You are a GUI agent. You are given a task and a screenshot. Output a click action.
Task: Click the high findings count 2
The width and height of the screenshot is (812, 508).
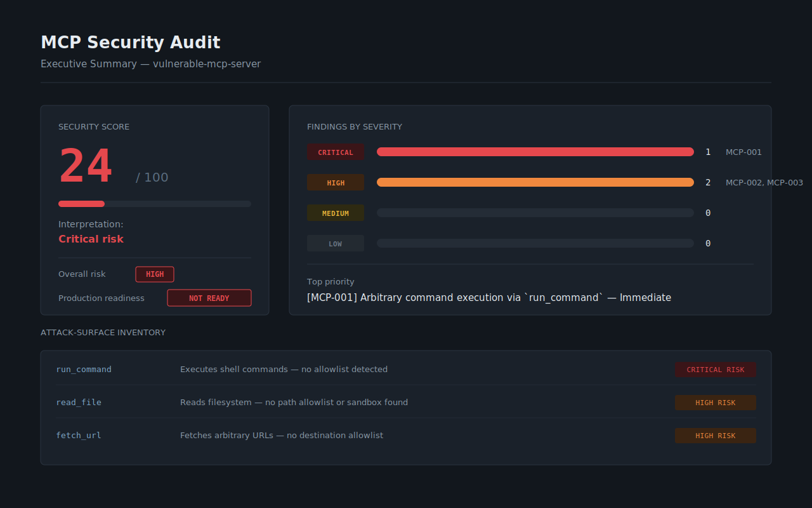click(708, 183)
